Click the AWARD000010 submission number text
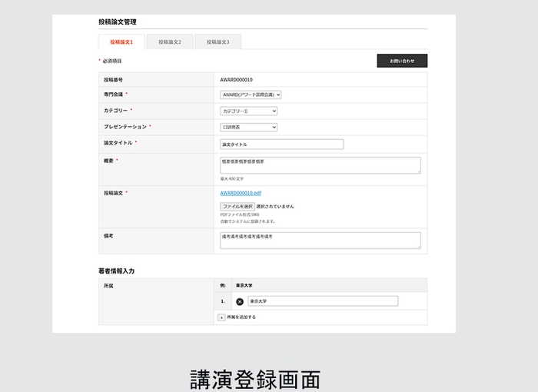Viewport: 538px width, 392px height. (237, 80)
